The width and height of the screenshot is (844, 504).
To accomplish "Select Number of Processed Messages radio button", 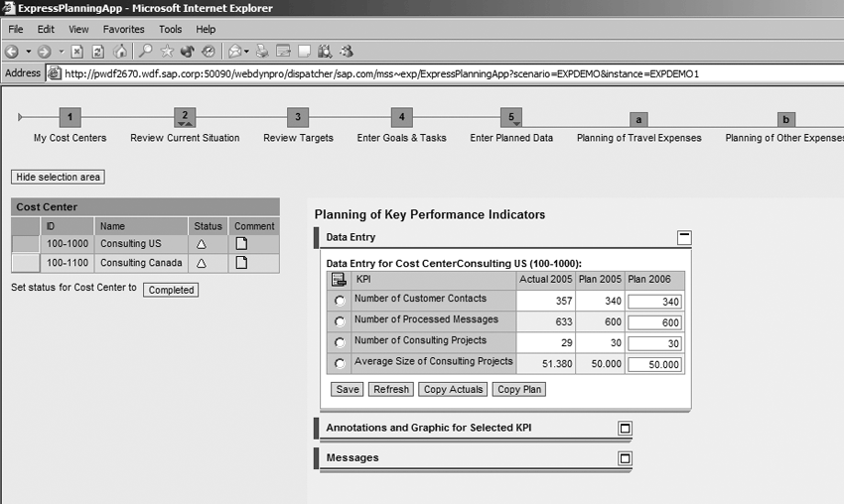I will pos(340,321).
